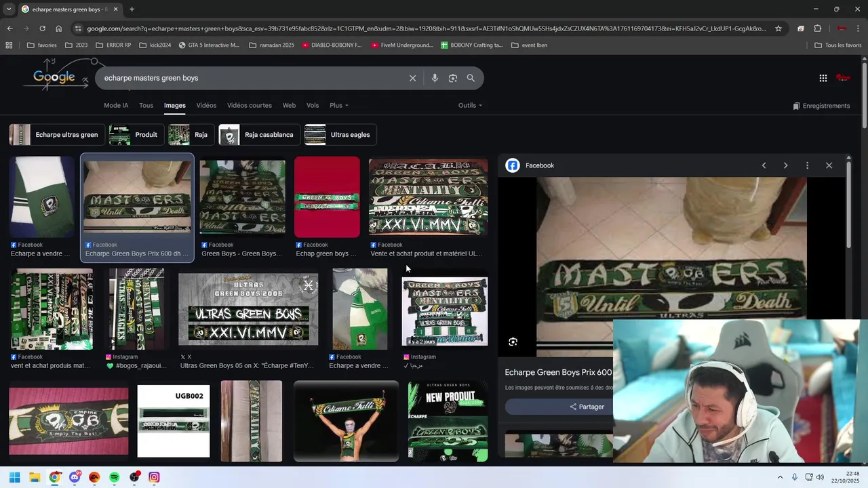Open the Windows Start menu
This screenshot has height=488, width=868.
tap(15, 477)
